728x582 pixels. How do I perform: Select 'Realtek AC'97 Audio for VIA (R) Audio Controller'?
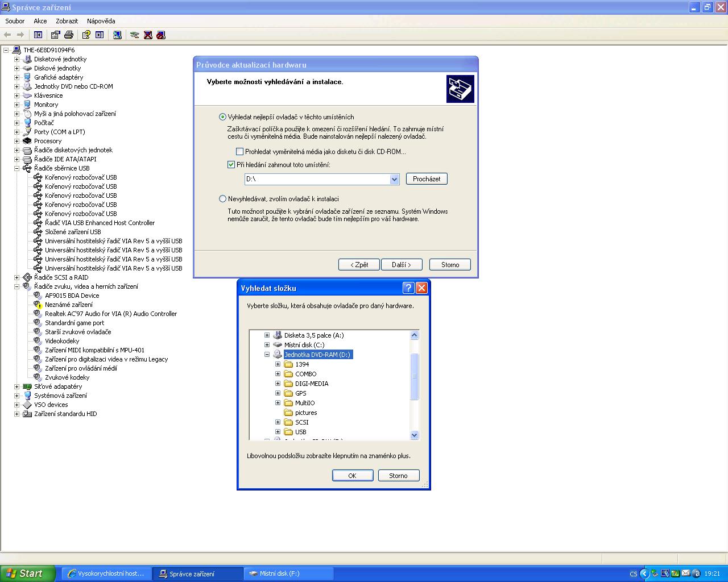coord(111,314)
